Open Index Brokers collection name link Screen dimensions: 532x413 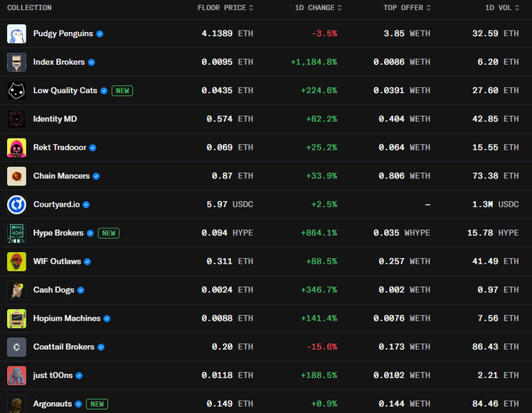point(59,62)
